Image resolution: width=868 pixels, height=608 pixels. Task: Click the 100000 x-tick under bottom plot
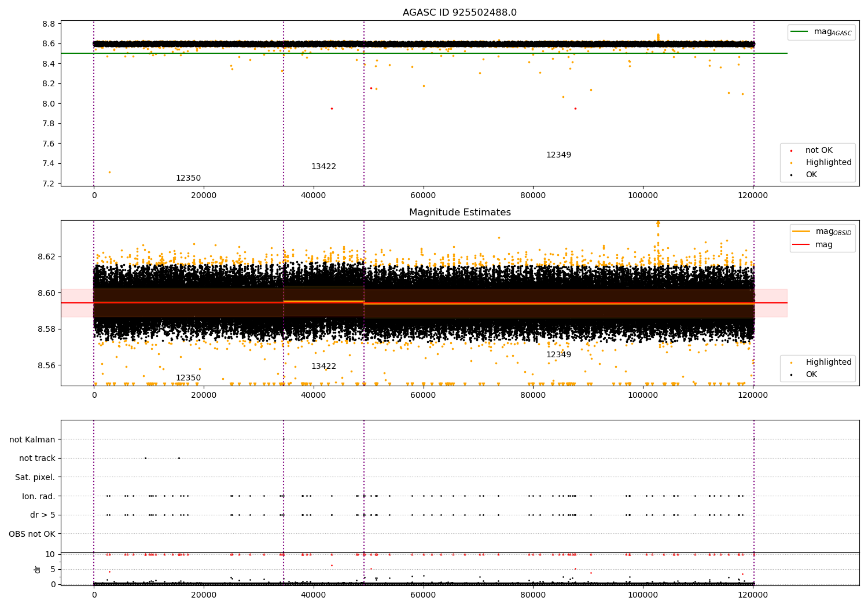[x=642, y=595]
